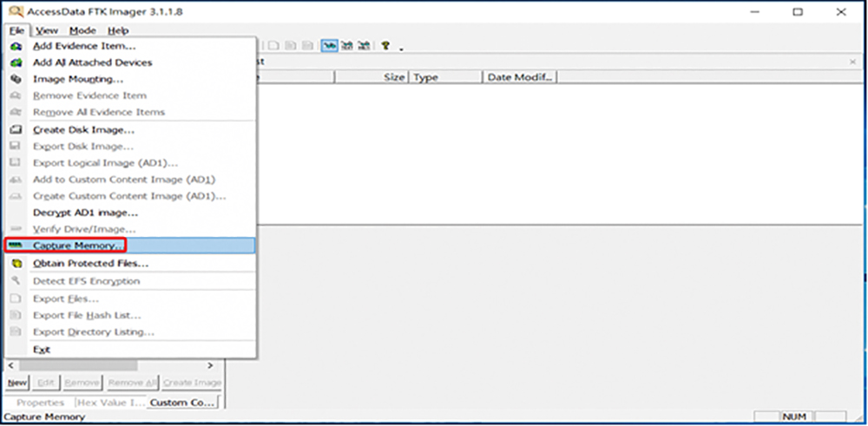This screenshot has height=426, width=868.
Task: Maximize the FTK Imager window
Action: tap(797, 11)
